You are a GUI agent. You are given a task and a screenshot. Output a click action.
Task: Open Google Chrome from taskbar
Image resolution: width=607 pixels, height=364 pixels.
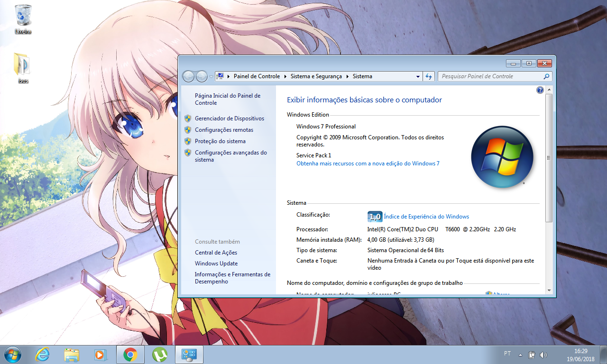pos(130,354)
